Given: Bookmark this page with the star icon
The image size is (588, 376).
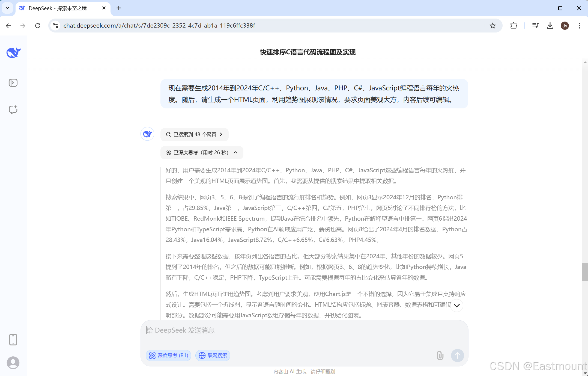Looking at the screenshot, I should [493, 26].
